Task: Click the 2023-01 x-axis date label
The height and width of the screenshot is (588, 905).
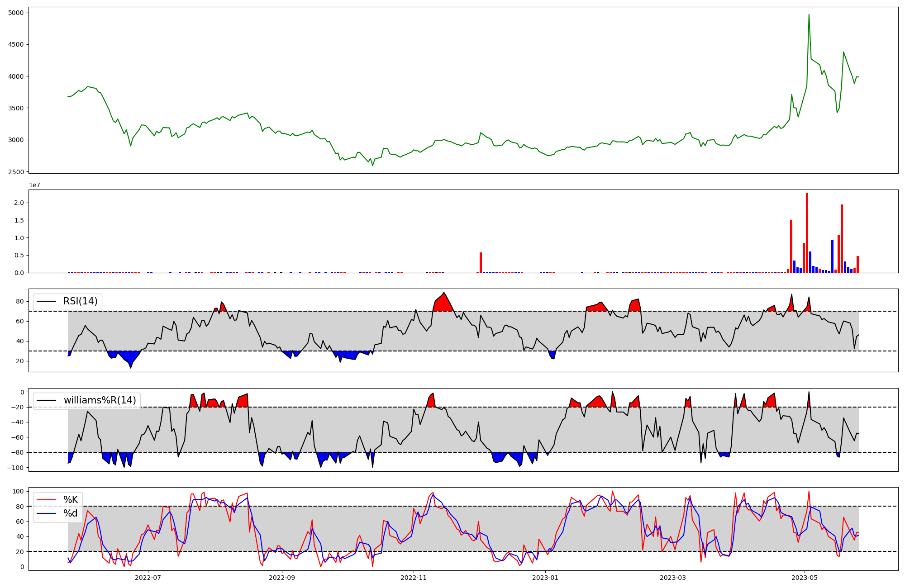Action: [545, 578]
